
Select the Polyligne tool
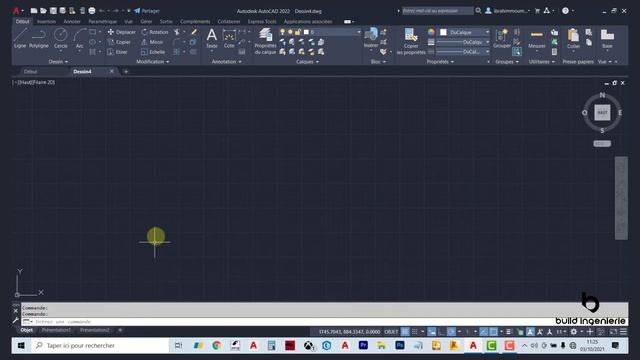(39, 38)
